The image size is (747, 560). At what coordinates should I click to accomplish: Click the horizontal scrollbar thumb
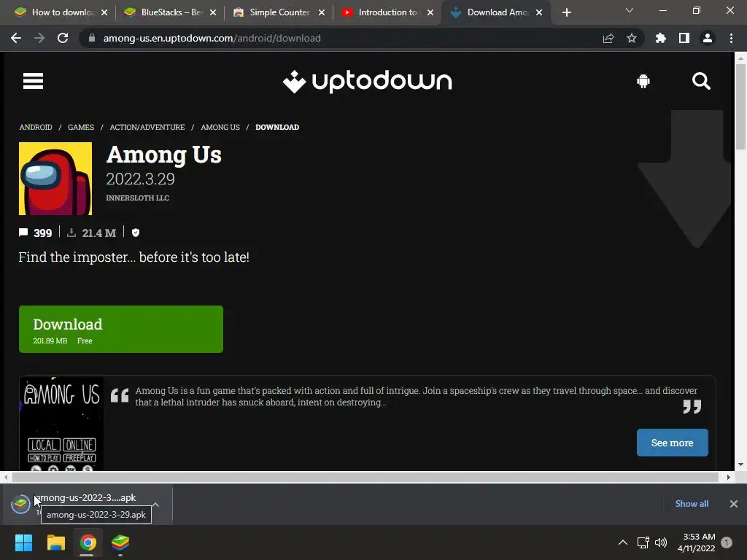click(365, 477)
